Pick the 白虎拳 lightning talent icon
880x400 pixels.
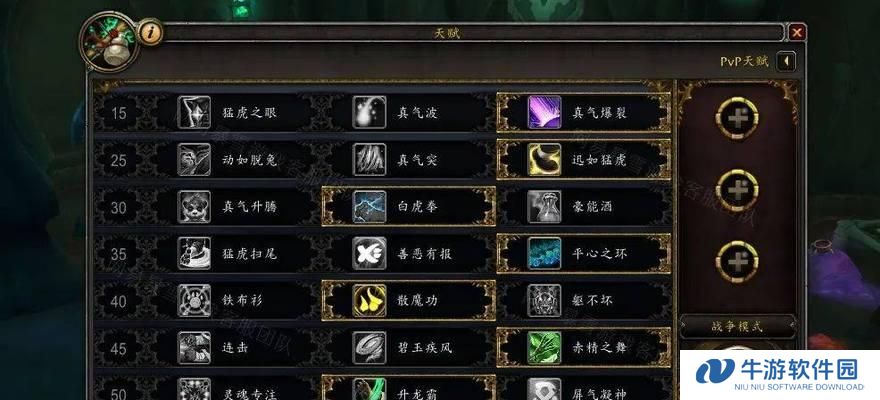[369, 207]
